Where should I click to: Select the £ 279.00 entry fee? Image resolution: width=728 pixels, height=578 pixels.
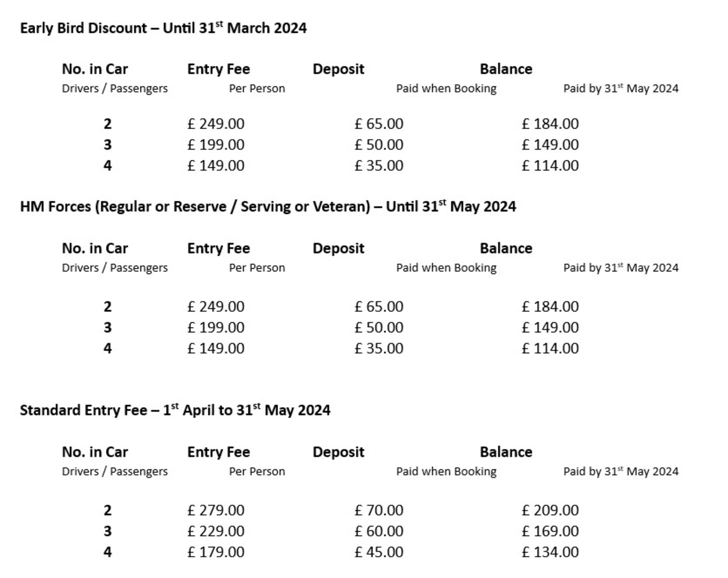[216, 510]
